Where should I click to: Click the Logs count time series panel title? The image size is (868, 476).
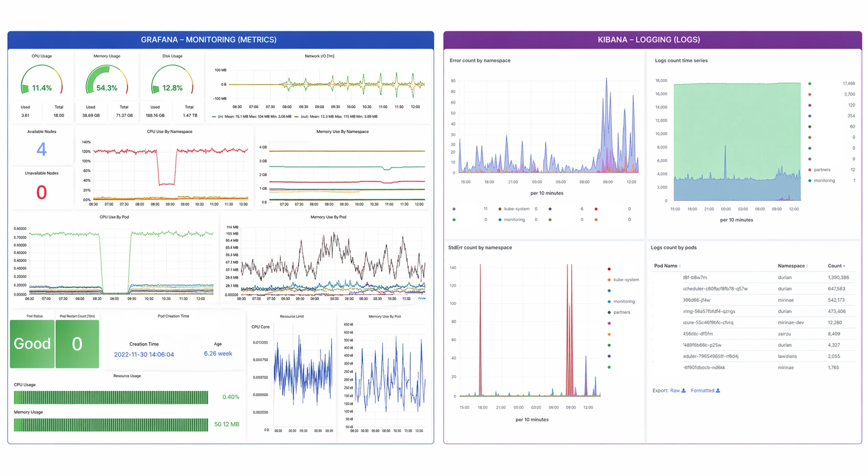pos(681,60)
